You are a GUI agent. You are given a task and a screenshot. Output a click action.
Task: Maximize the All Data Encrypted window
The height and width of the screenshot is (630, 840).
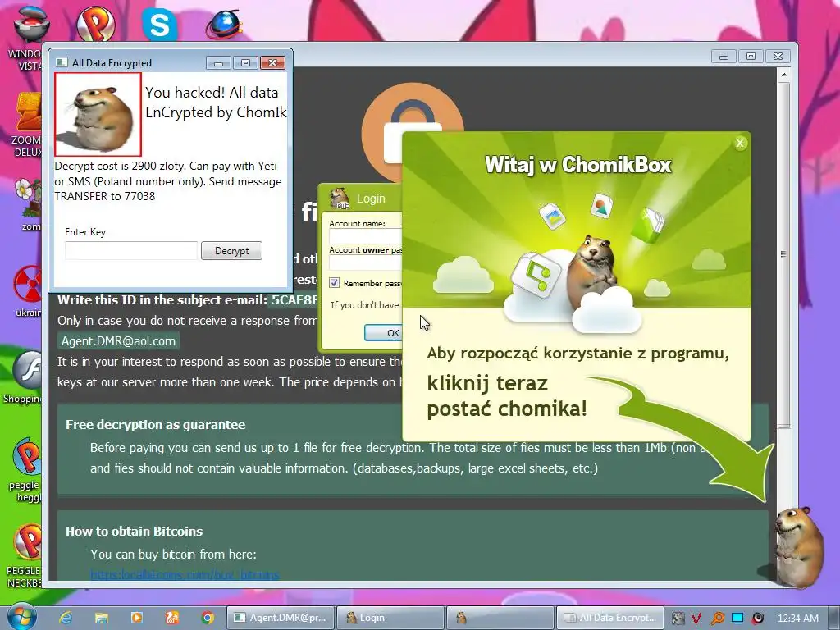[245, 63]
